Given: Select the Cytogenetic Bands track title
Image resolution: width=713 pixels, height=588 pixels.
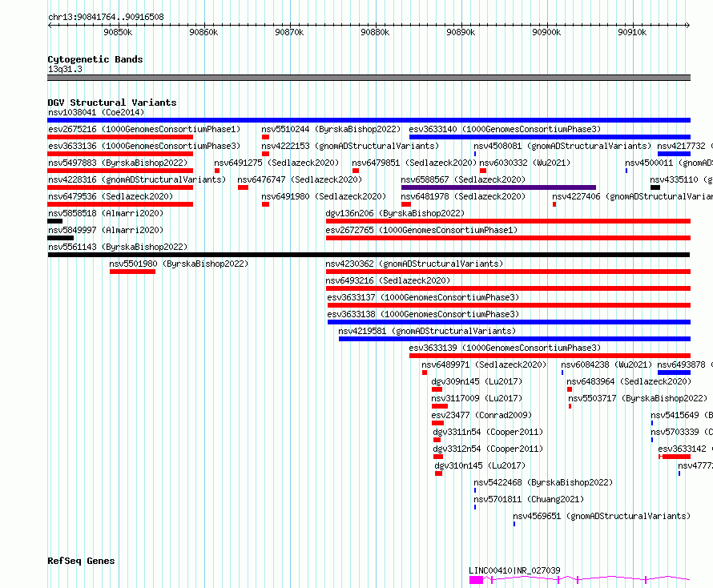Looking at the screenshot, I should point(95,59).
